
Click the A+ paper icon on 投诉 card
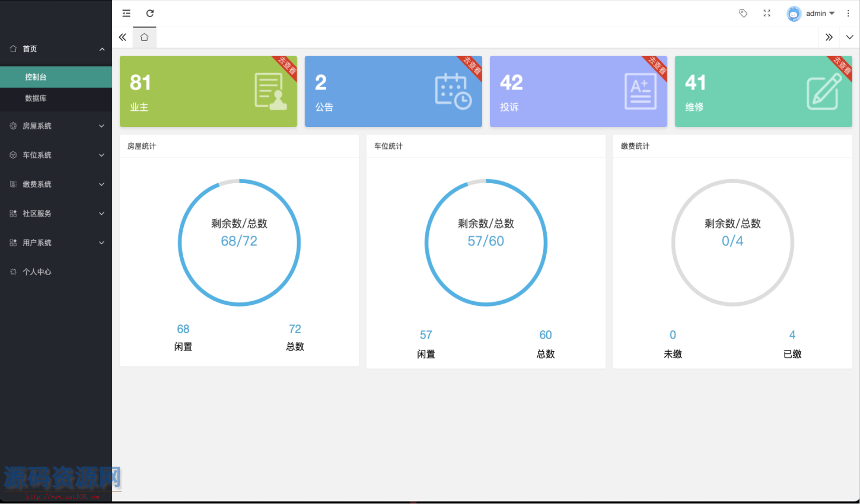point(641,91)
